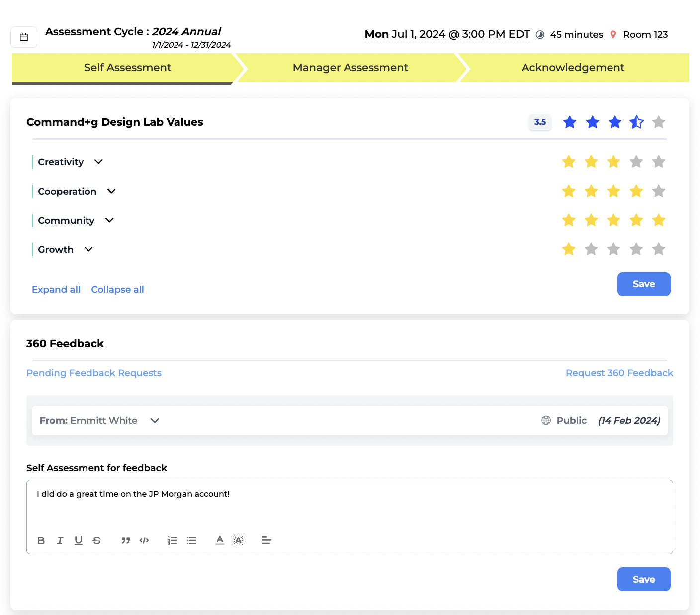Image resolution: width=700 pixels, height=615 pixels.
Task: Expand feedback from Emmitt White
Action: pos(155,421)
